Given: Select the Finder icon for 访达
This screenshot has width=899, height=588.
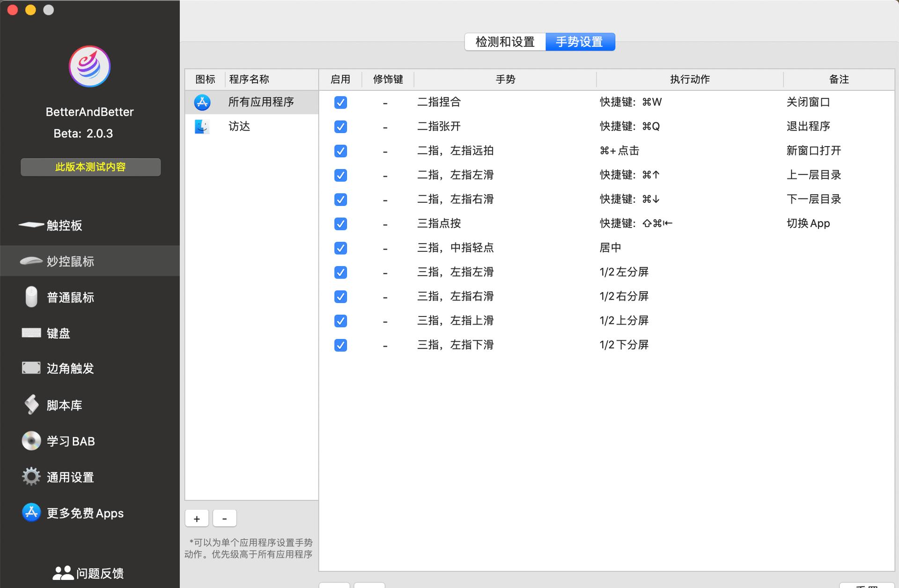Looking at the screenshot, I should [202, 126].
